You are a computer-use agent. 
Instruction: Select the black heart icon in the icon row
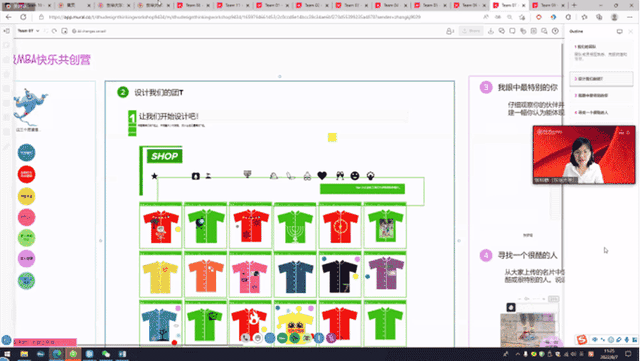click(322, 176)
